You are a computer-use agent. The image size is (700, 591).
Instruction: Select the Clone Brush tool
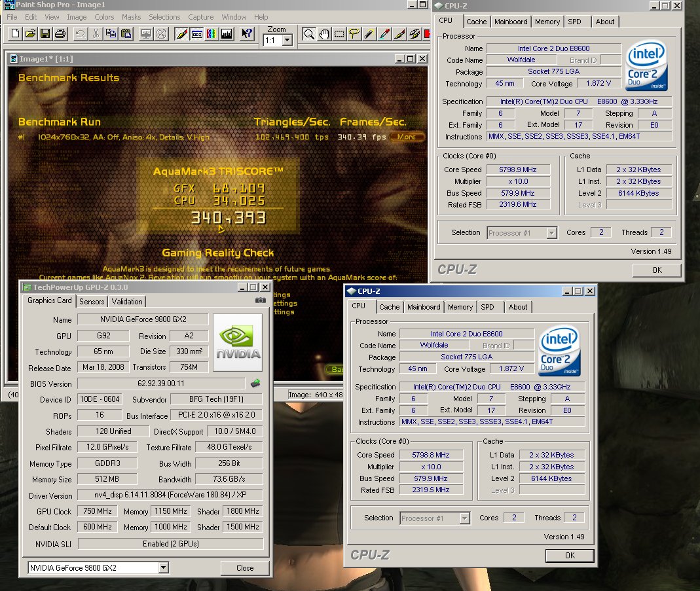coord(415,33)
